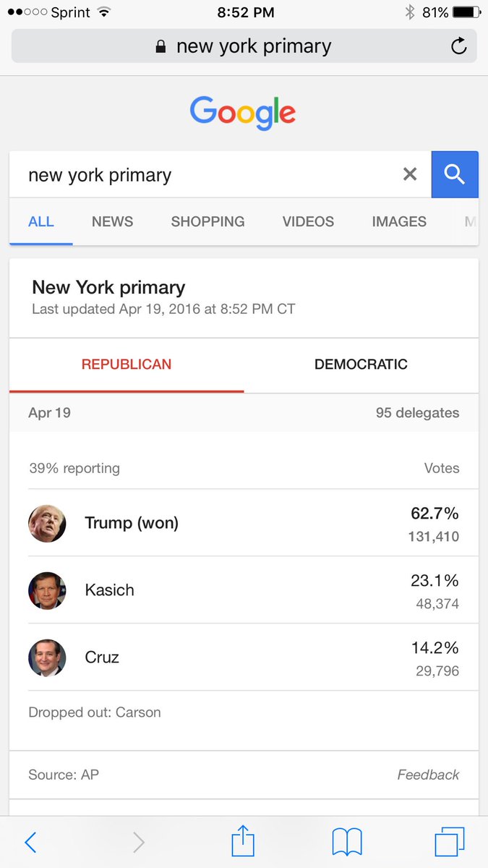Tap Safari's forward arrow
The image size is (488, 868).
coord(139,842)
